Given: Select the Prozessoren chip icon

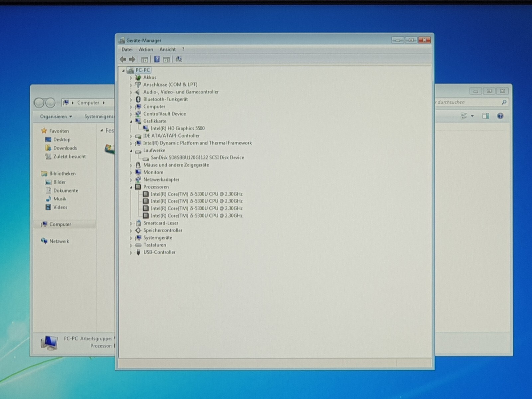Looking at the screenshot, I should [138, 187].
